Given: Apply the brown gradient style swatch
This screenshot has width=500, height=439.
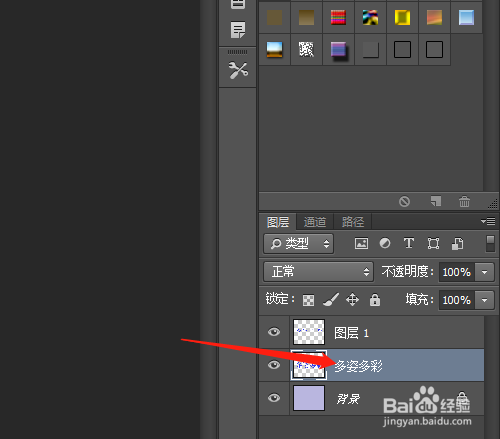Looking at the screenshot, I should coord(306,17).
